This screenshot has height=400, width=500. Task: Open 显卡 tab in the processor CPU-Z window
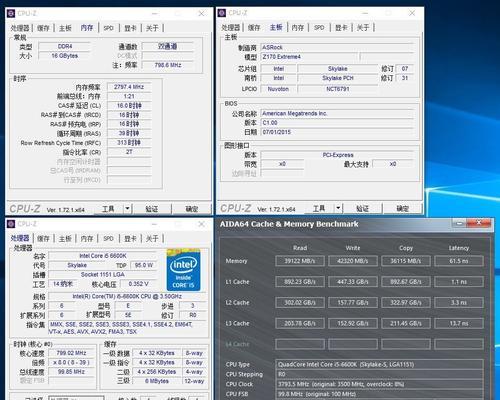pos(130,238)
